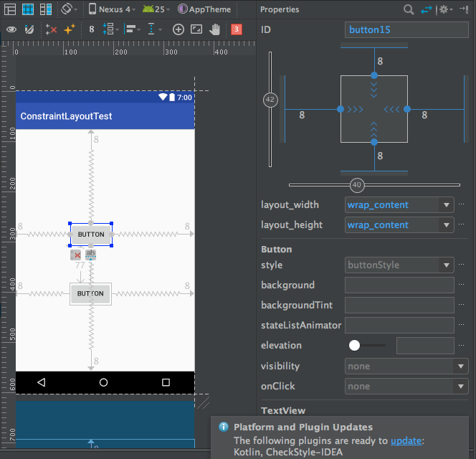Viewport: 476px width, 459px height.
Task: Tap the Android back navigation icon
Action: coord(42,382)
